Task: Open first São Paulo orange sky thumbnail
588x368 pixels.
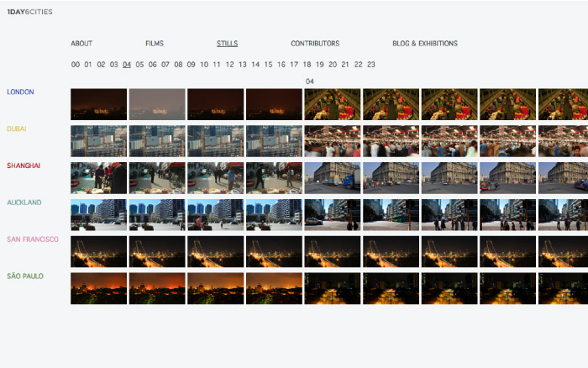Action: click(99, 288)
